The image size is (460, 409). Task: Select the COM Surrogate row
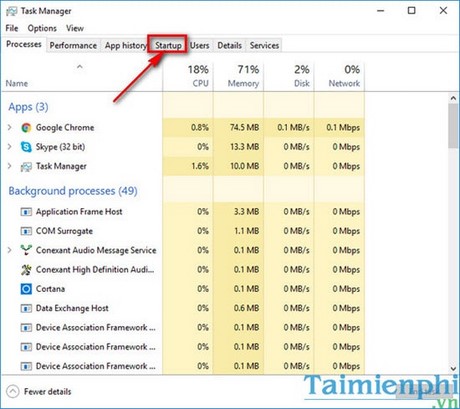[x=183, y=231]
